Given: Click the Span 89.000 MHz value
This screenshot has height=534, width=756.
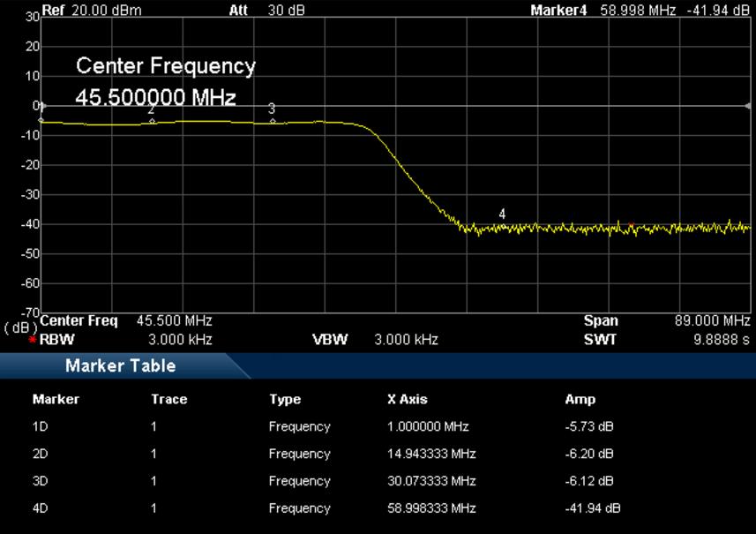Looking at the screenshot, I should [x=711, y=321].
